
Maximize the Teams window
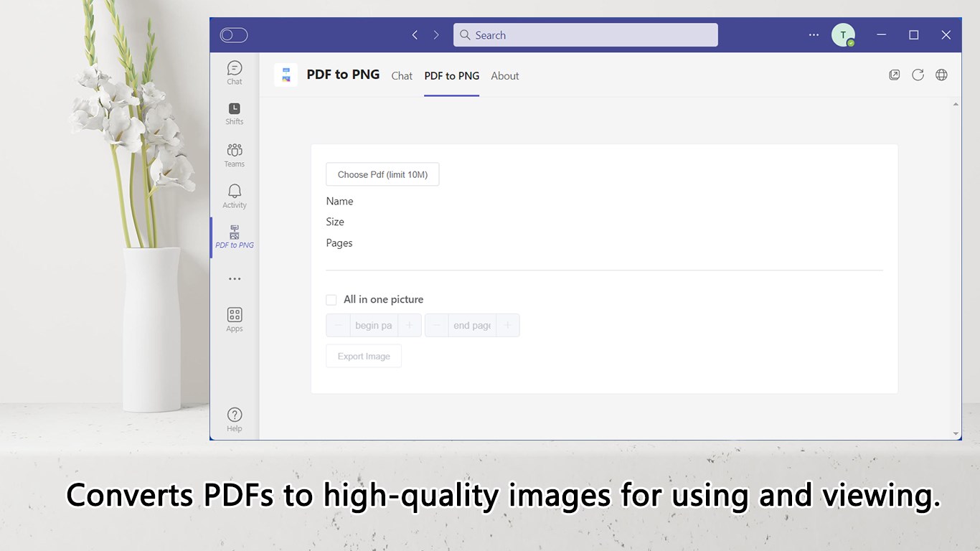point(914,34)
